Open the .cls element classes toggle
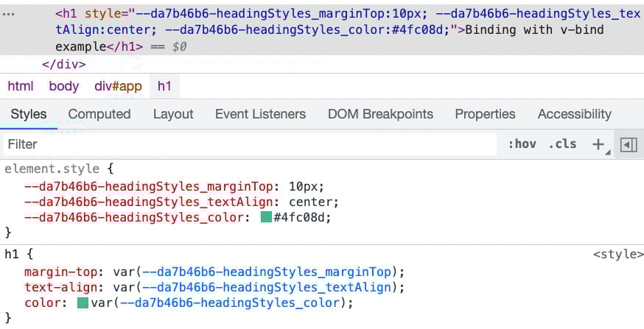644x329 pixels. [x=562, y=144]
